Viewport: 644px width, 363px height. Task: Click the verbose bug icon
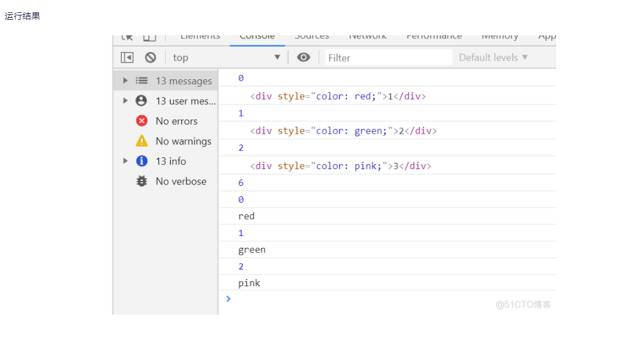coord(142,181)
